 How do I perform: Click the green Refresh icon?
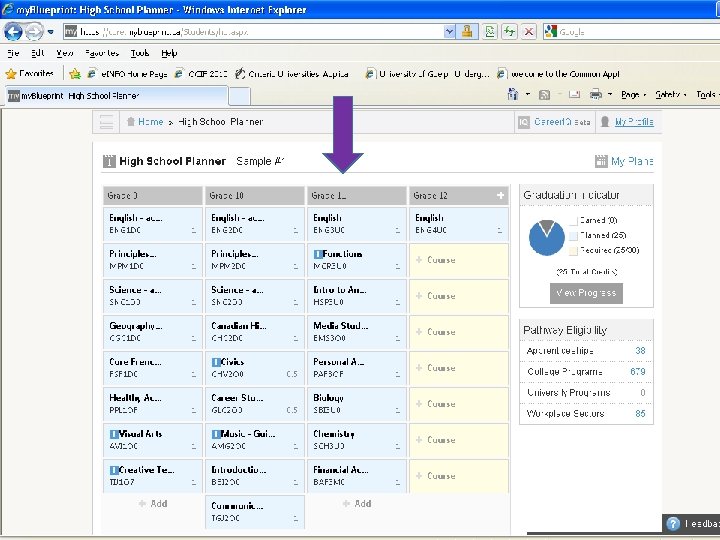tap(509, 32)
